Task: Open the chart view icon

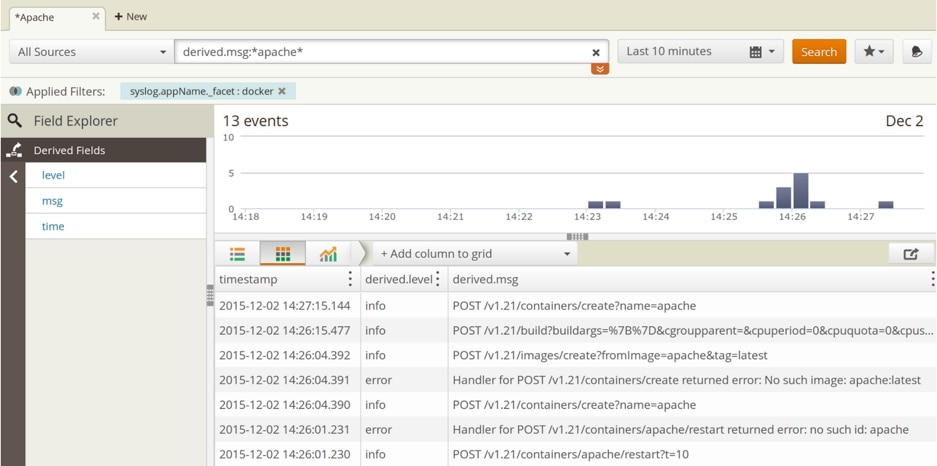Action: pos(328,255)
